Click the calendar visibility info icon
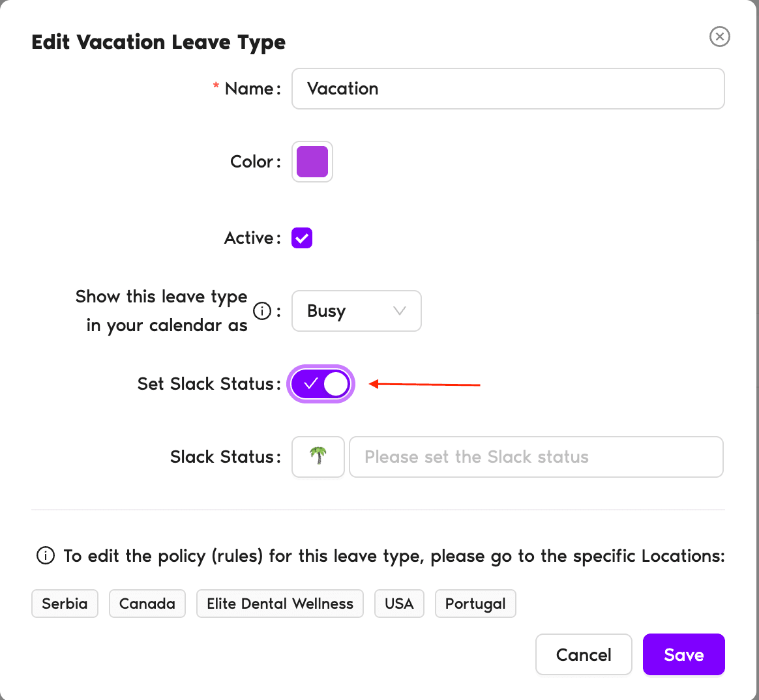Screen dimensions: 759x700 tap(262, 312)
